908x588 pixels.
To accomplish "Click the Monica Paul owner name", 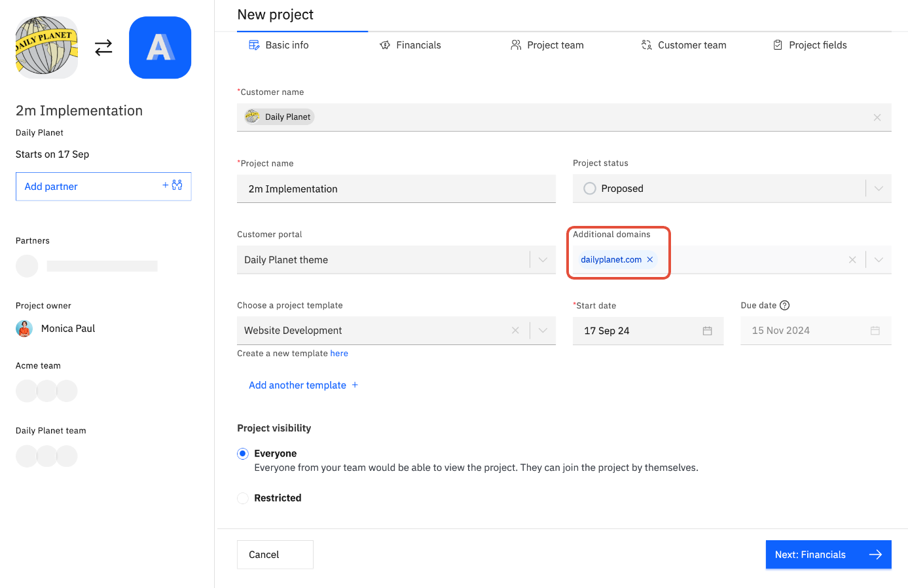I will [68, 329].
